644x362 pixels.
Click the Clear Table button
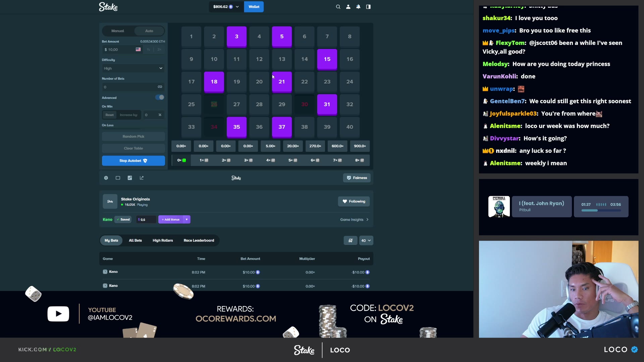coord(133,148)
